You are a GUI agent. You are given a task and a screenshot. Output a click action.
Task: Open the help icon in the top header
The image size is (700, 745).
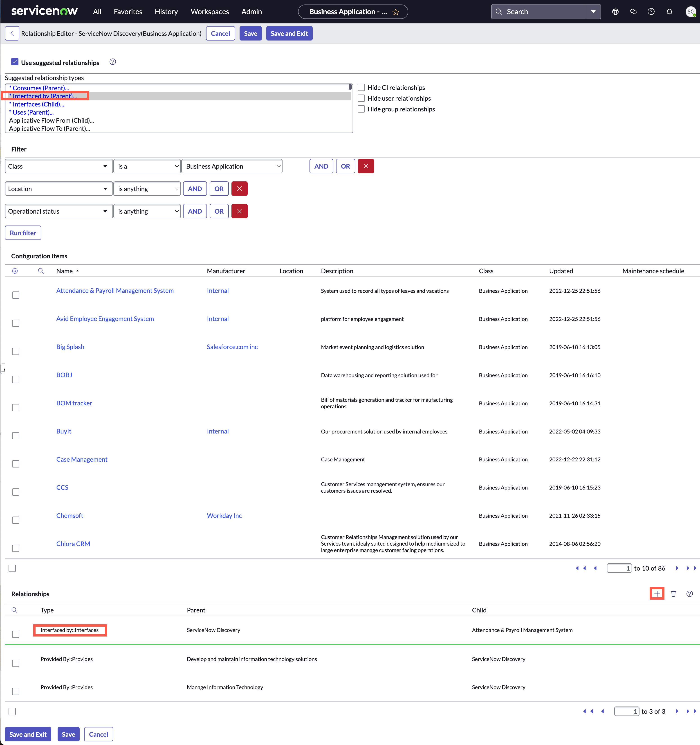[x=651, y=12]
